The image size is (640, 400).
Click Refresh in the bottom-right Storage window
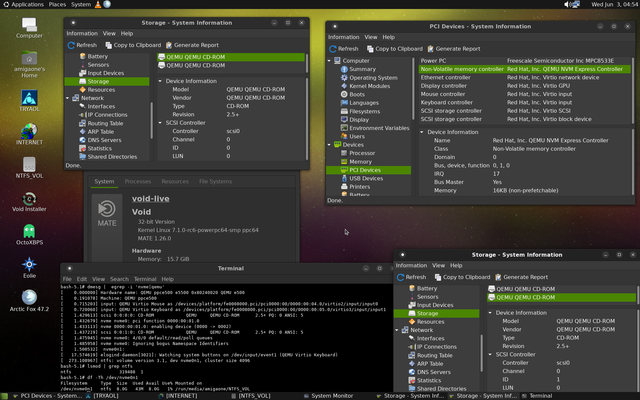click(411, 277)
